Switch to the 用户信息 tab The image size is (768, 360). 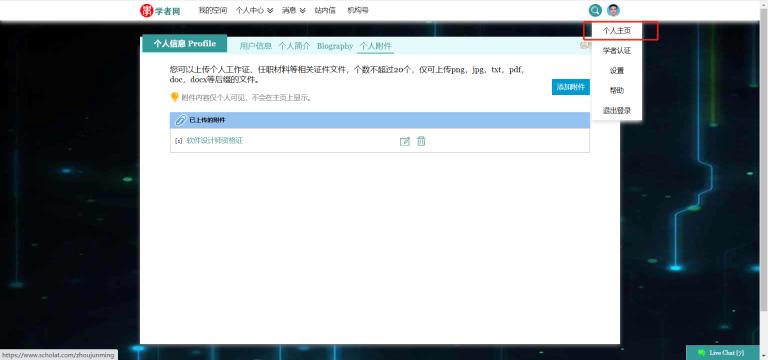[x=255, y=46]
